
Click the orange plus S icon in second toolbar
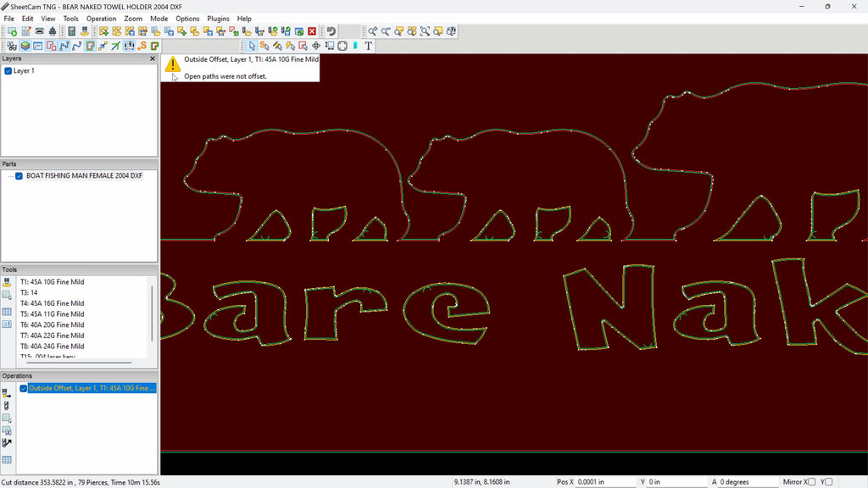point(142,46)
